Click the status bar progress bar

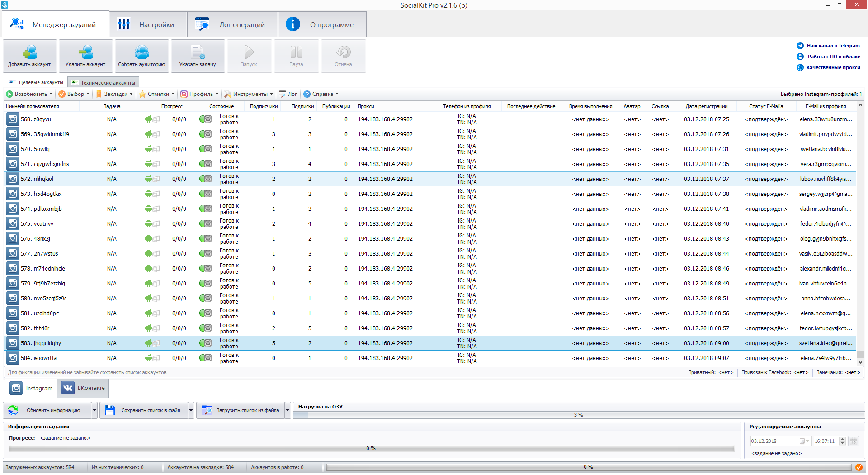click(589, 467)
